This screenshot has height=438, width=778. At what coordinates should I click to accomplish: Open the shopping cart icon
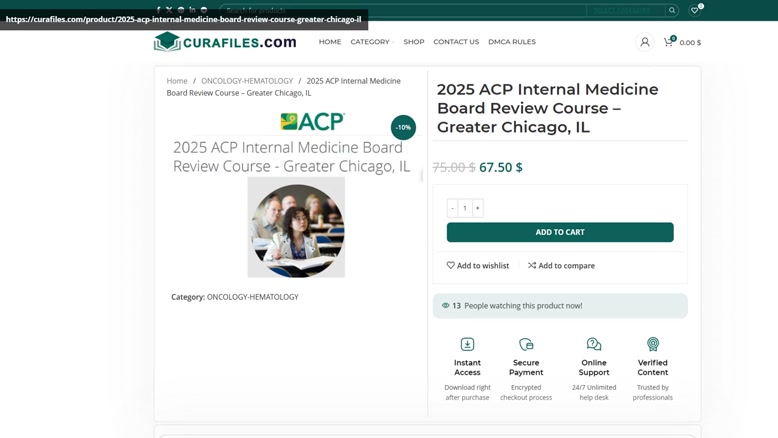(x=668, y=42)
